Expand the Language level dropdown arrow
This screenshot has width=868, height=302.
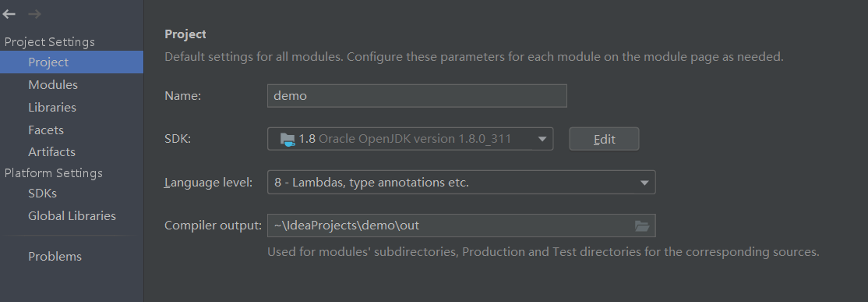click(x=644, y=183)
